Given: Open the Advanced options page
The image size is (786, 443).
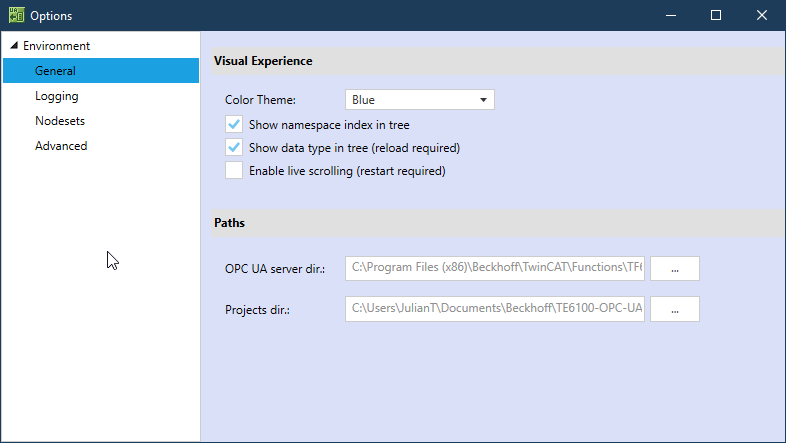Looking at the screenshot, I should 61,146.
